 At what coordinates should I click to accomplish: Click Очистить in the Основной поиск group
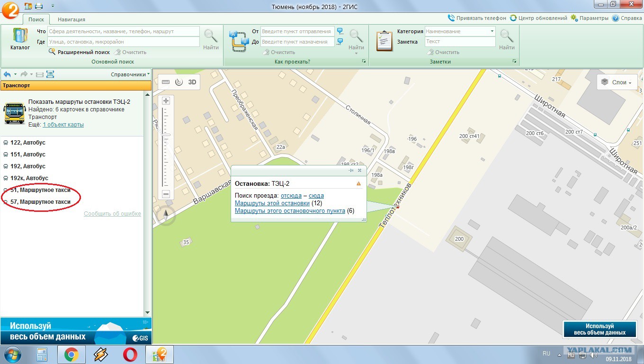pos(130,52)
